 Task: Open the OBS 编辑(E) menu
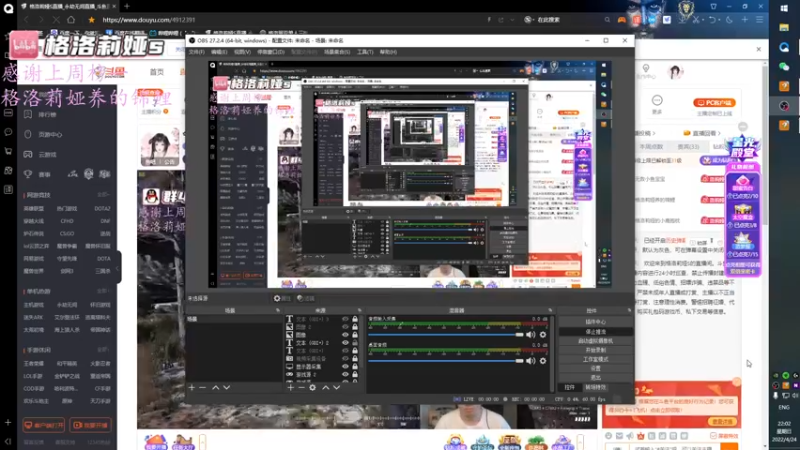pyautogui.click(x=219, y=52)
